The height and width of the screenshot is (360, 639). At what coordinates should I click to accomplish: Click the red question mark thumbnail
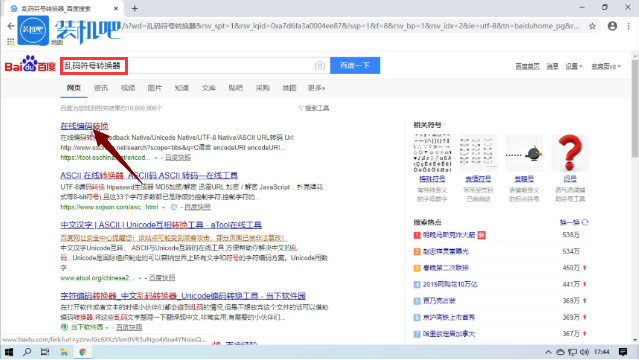click(570, 153)
